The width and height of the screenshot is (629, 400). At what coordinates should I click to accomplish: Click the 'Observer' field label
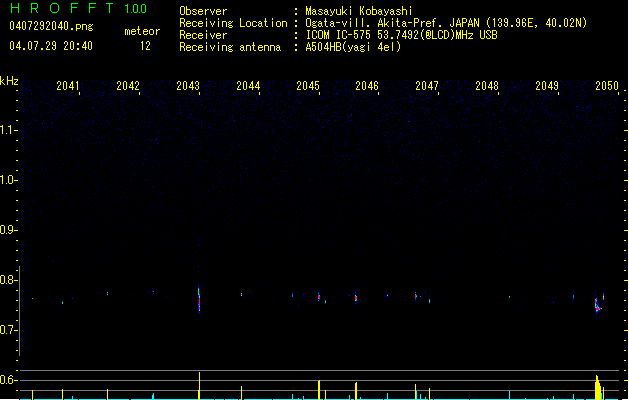[203, 11]
